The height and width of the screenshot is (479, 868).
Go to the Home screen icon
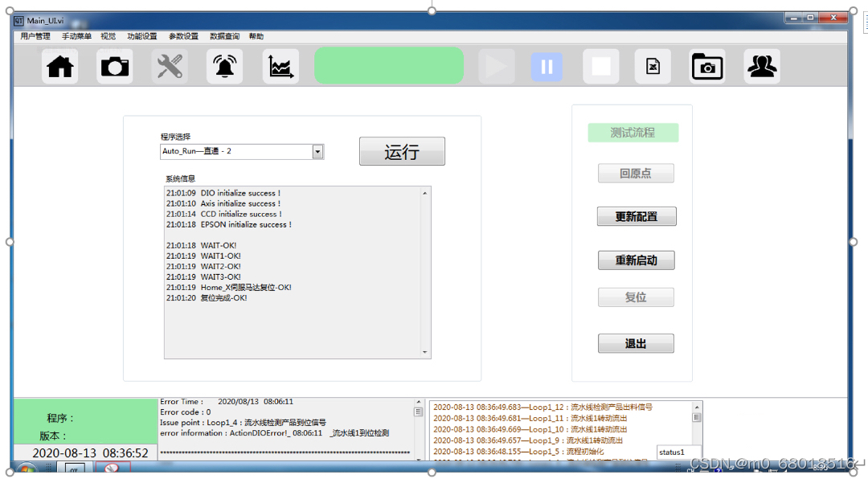(59, 67)
